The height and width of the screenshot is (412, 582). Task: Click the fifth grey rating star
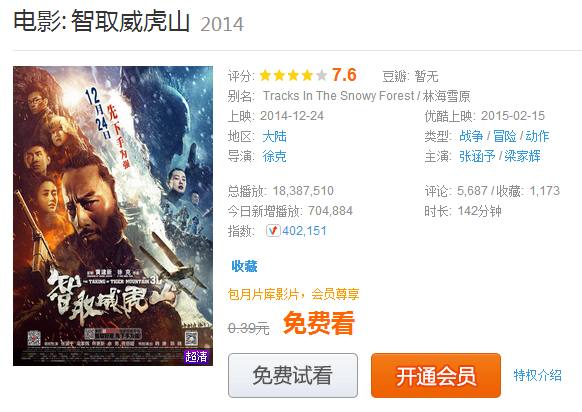[321, 76]
